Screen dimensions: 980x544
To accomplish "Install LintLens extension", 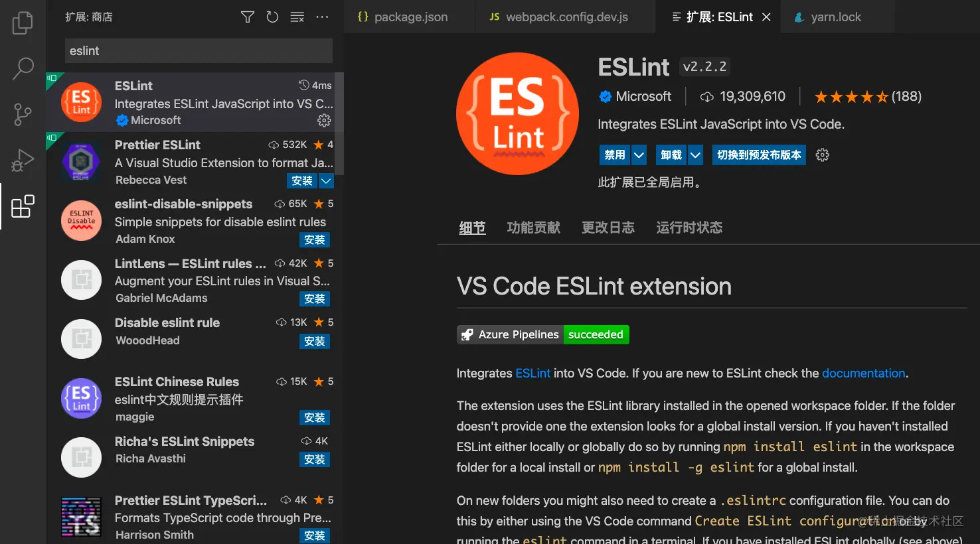I will (315, 299).
